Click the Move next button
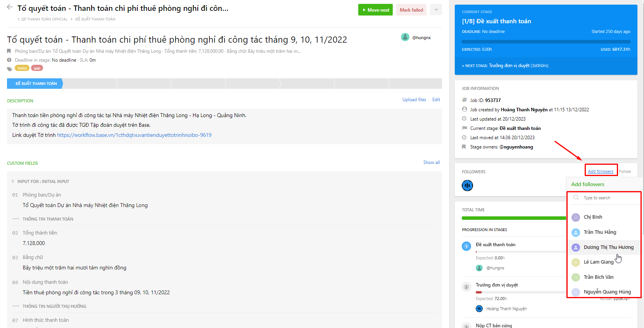Image resolution: width=644 pixels, height=328 pixels. pyautogui.click(x=375, y=10)
